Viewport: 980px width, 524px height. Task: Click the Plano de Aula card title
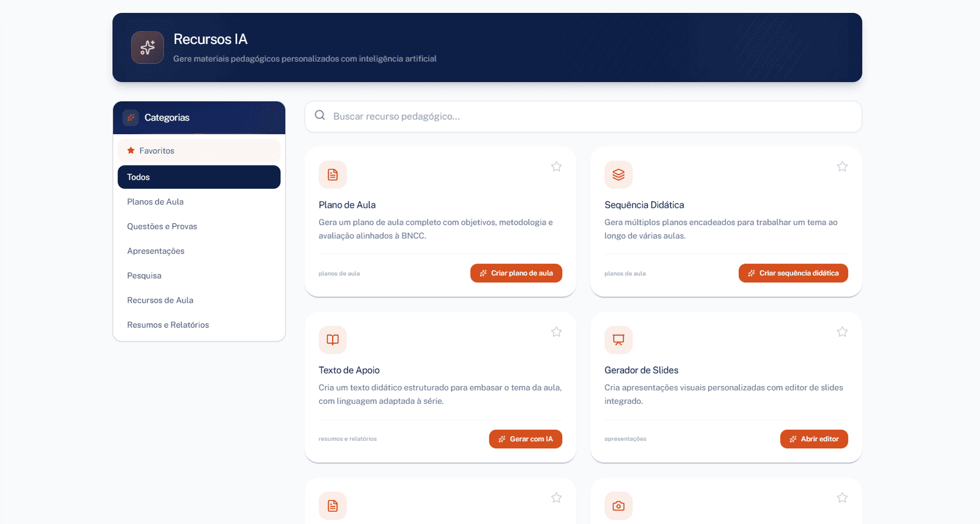coord(347,205)
